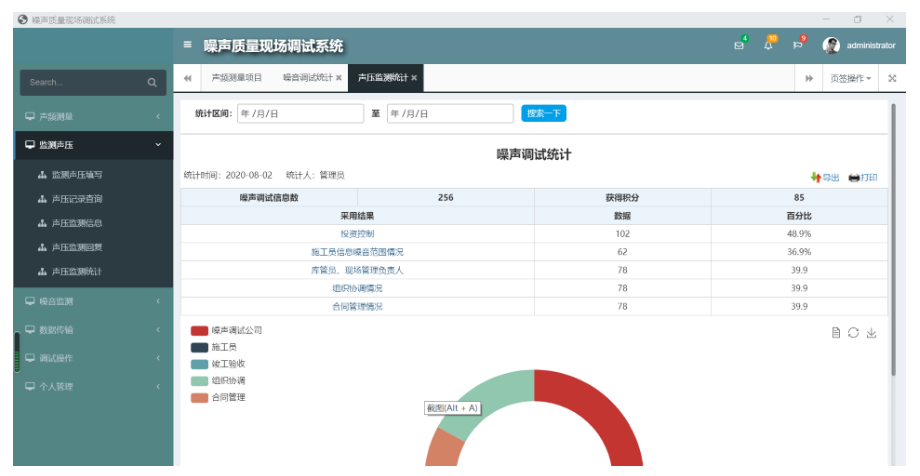Click the start date input field

point(300,114)
